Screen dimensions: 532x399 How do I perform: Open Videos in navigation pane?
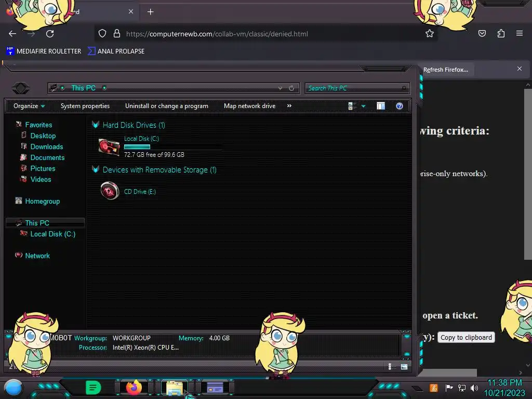tap(41, 179)
